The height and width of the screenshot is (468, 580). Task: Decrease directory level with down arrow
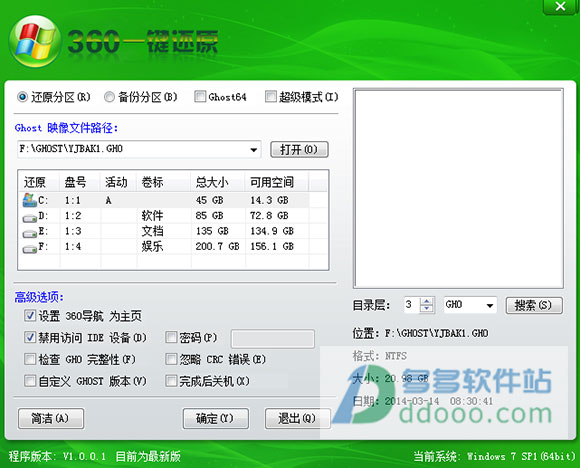[427, 309]
